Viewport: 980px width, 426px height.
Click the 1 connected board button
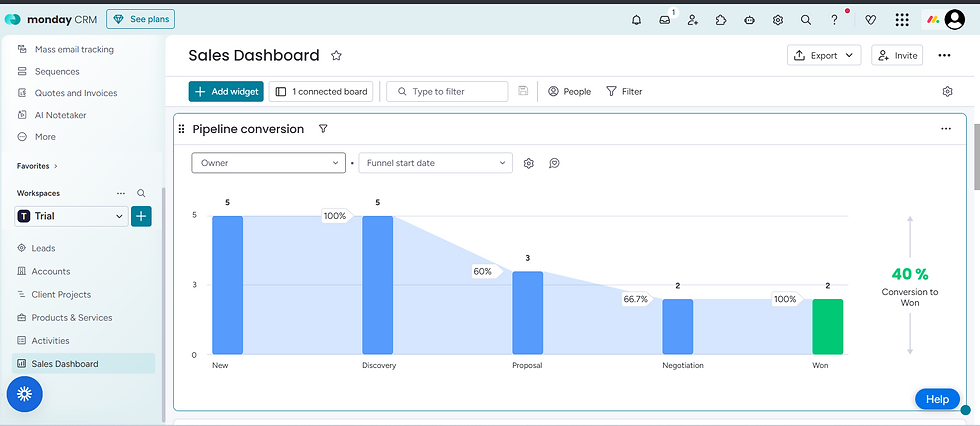coord(321,91)
